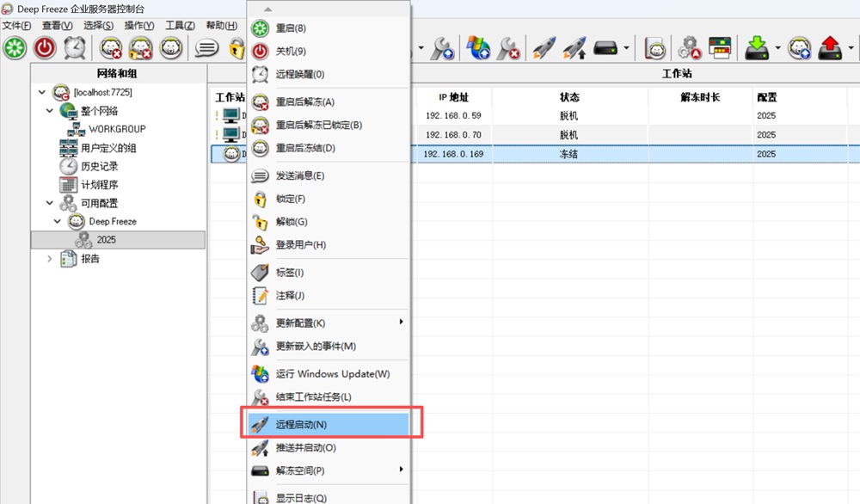Click the wrench with red X icon
This screenshot has height=504, width=860.
[x=510, y=48]
